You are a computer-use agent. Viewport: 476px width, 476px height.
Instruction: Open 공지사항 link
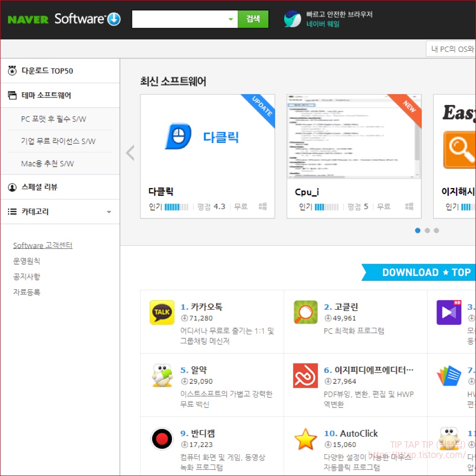pos(27,276)
